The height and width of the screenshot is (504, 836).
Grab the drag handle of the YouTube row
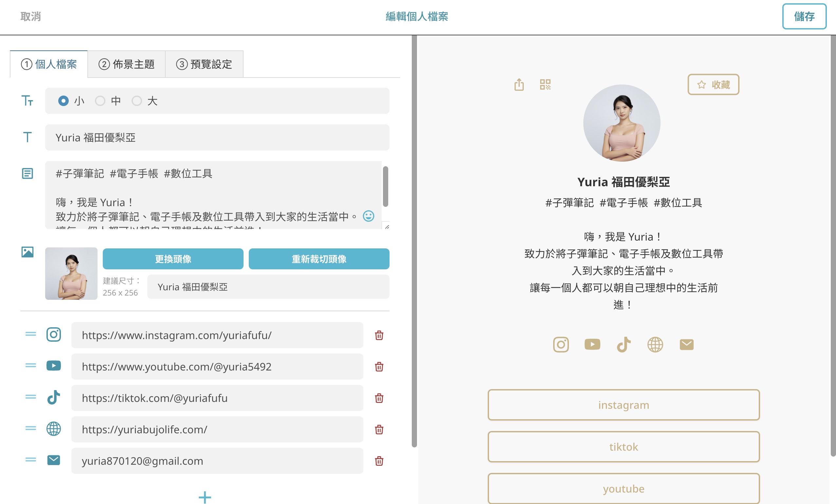[x=30, y=365]
